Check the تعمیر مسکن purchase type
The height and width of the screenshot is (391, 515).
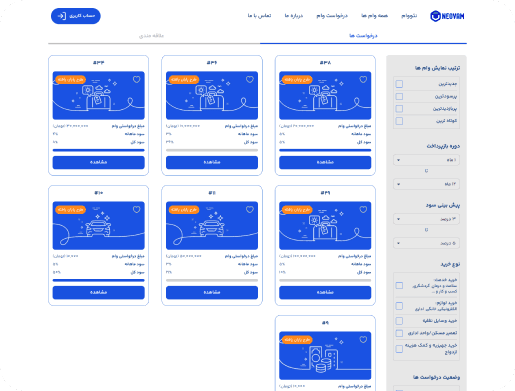click(399, 333)
